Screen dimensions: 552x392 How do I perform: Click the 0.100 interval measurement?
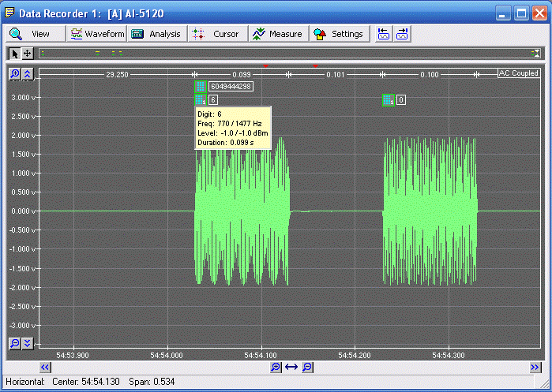[x=430, y=74]
